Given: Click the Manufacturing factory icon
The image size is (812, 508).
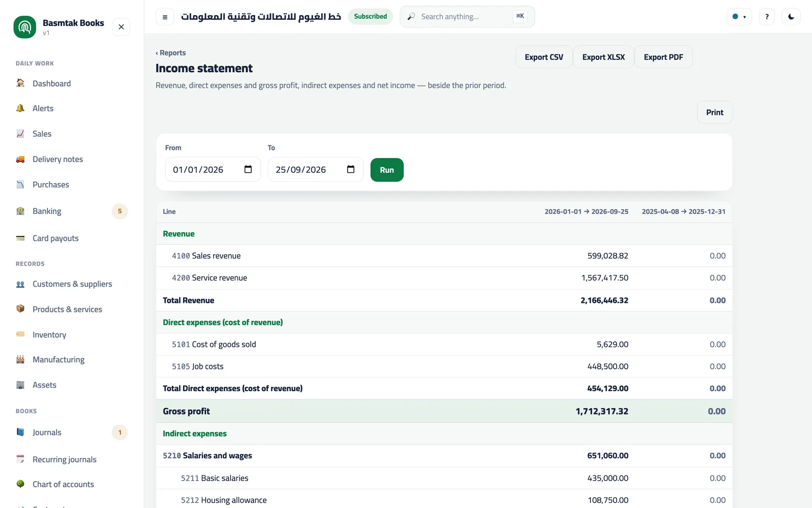Looking at the screenshot, I should coord(20,360).
